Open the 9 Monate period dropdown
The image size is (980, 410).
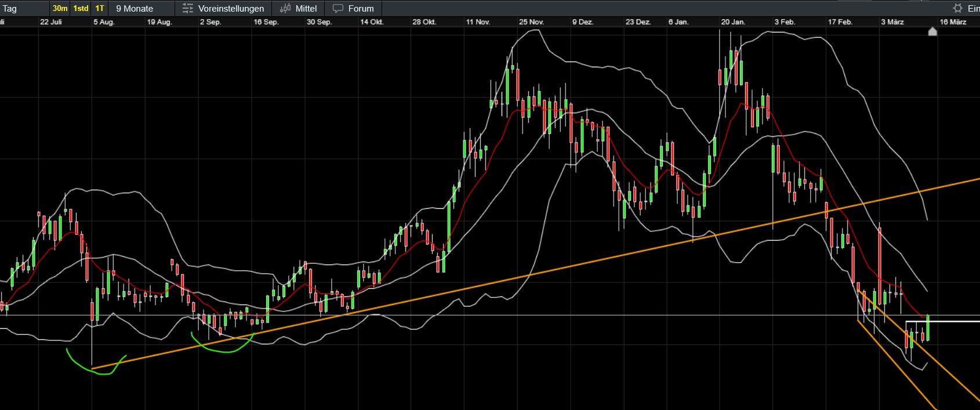(x=141, y=8)
